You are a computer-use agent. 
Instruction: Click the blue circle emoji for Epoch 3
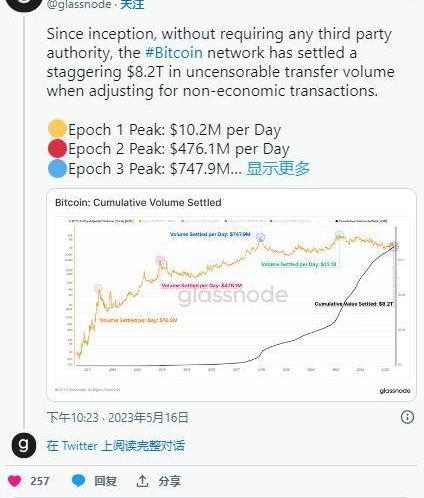tap(57, 168)
